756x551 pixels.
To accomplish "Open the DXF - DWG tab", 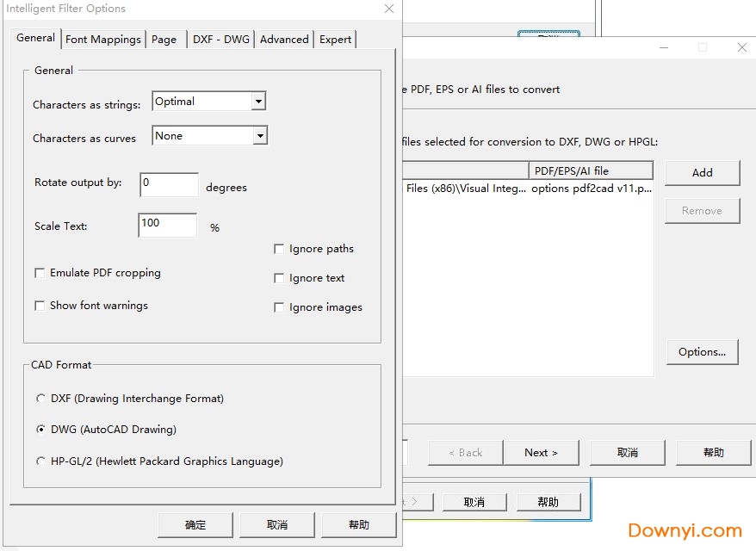I will pos(220,40).
